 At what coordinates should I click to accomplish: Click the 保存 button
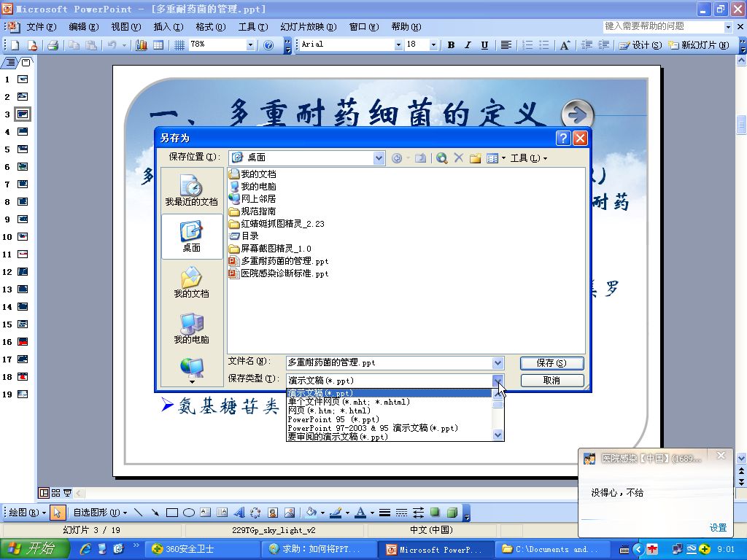(x=551, y=362)
